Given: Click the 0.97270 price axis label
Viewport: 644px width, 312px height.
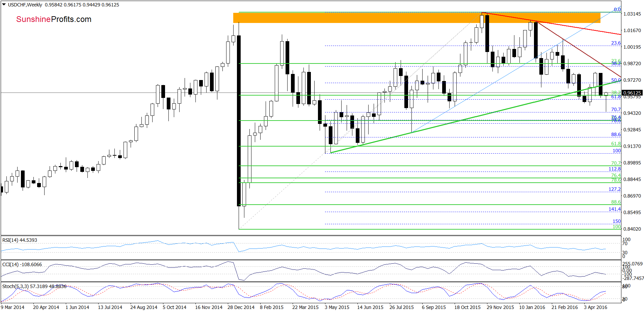Looking at the screenshot, I should tap(632, 80).
